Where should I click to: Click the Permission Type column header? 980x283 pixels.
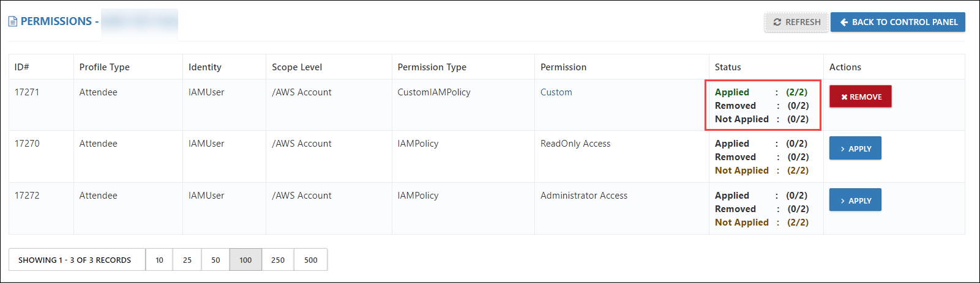(x=432, y=67)
